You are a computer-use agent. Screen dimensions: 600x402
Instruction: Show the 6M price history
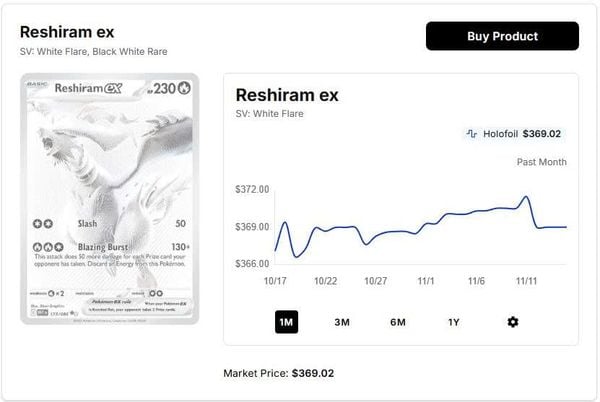pos(397,322)
